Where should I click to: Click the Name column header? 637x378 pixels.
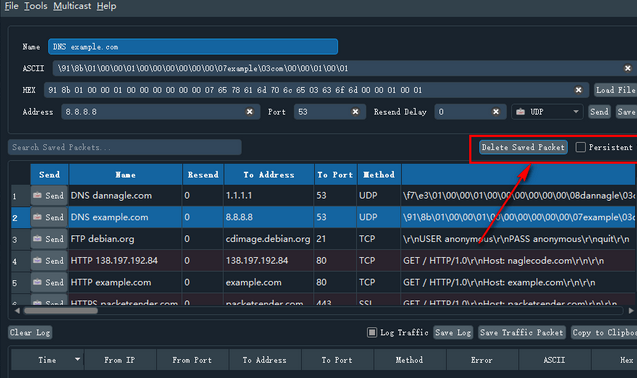click(126, 175)
